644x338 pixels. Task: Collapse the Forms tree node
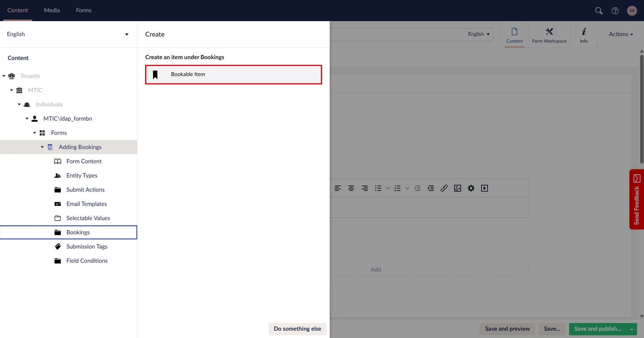pyautogui.click(x=35, y=133)
